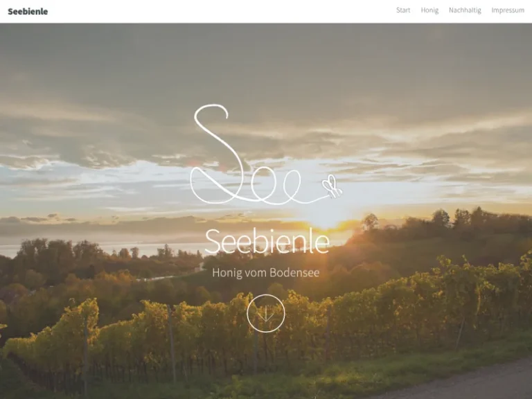Open the Impressum link in header

click(508, 10)
